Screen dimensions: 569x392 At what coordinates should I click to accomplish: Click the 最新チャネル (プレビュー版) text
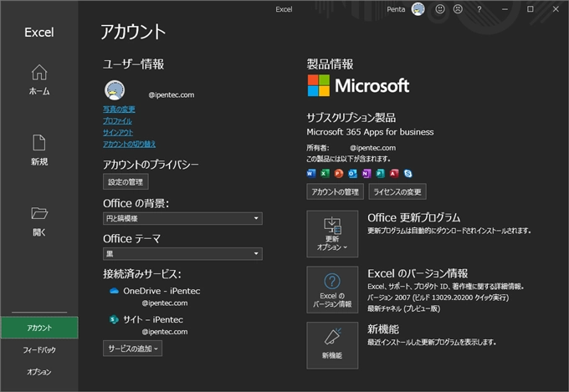point(403,308)
